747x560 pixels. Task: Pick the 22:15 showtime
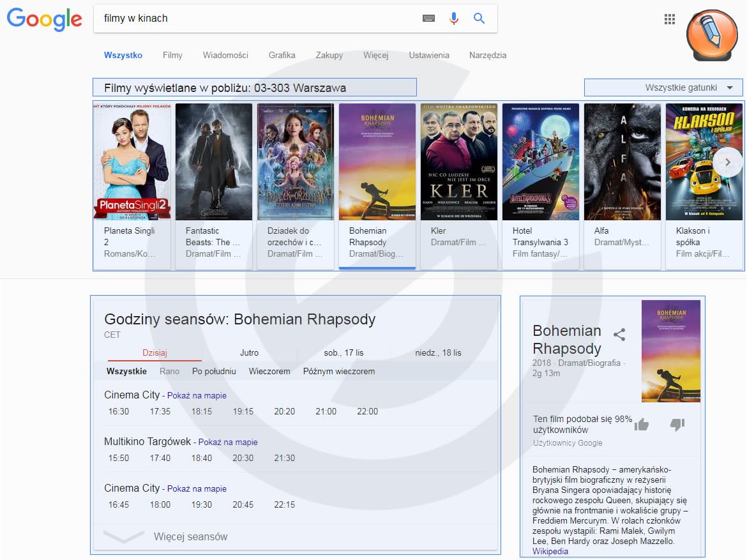coord(284,504)
